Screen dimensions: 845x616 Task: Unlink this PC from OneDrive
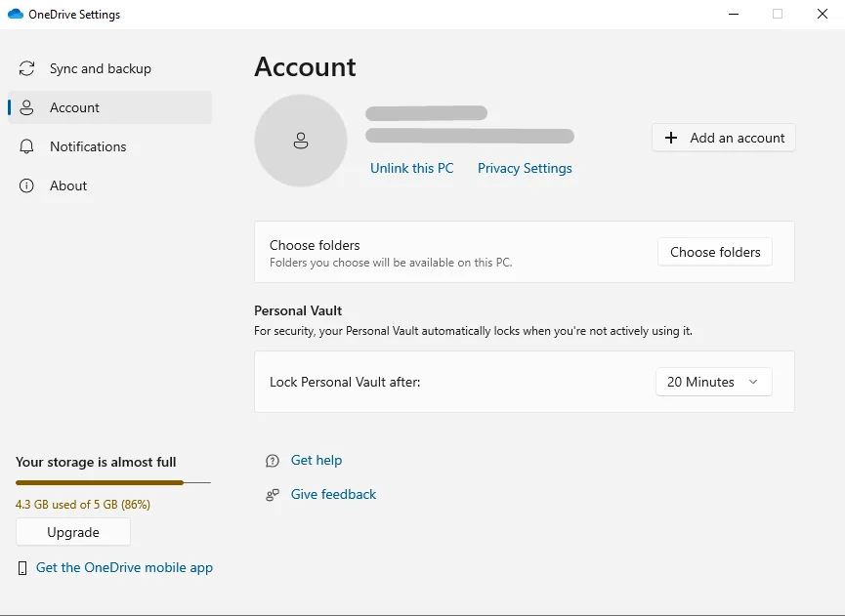click(411, 168)
